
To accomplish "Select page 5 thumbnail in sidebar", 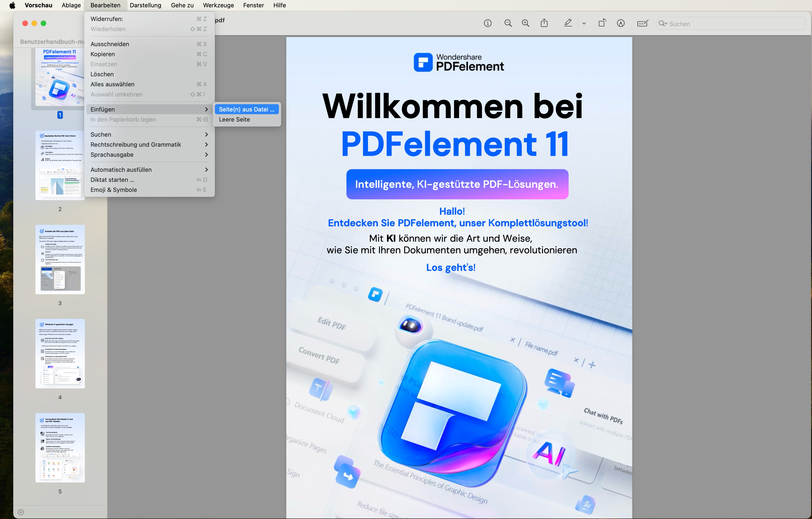I will point(60,448).
